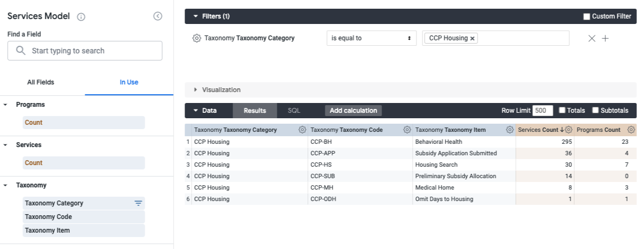Switch to the All Fields tab
Screen dimensions: 644x249
(x=41, y=82)
